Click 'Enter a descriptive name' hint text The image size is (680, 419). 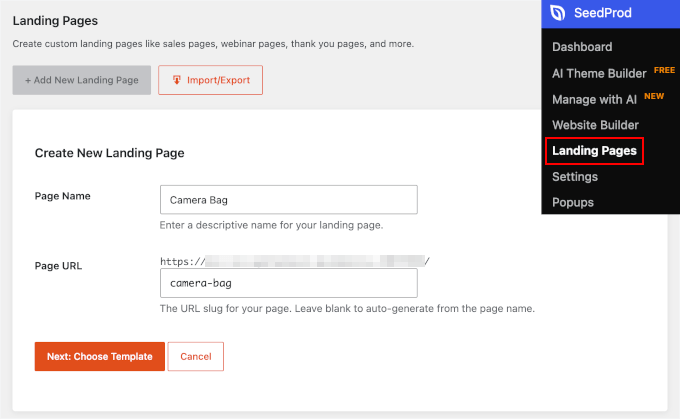click(271, 225)
